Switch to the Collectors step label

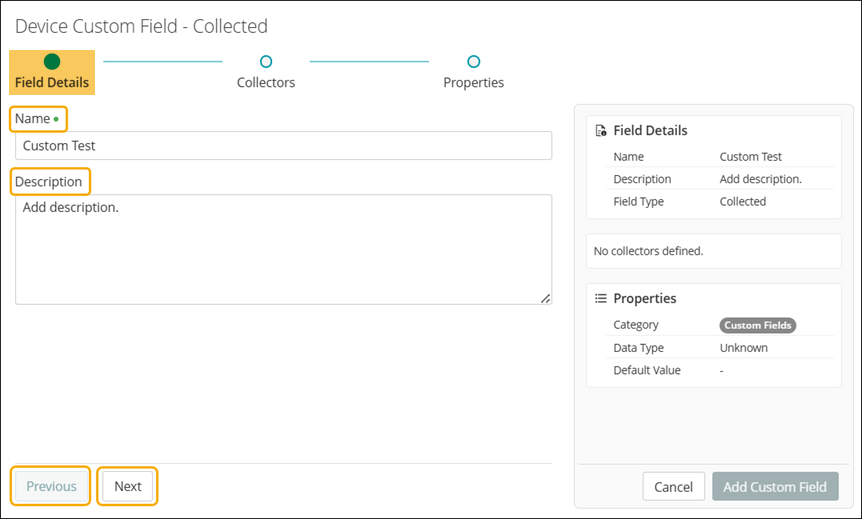[266, 83]
